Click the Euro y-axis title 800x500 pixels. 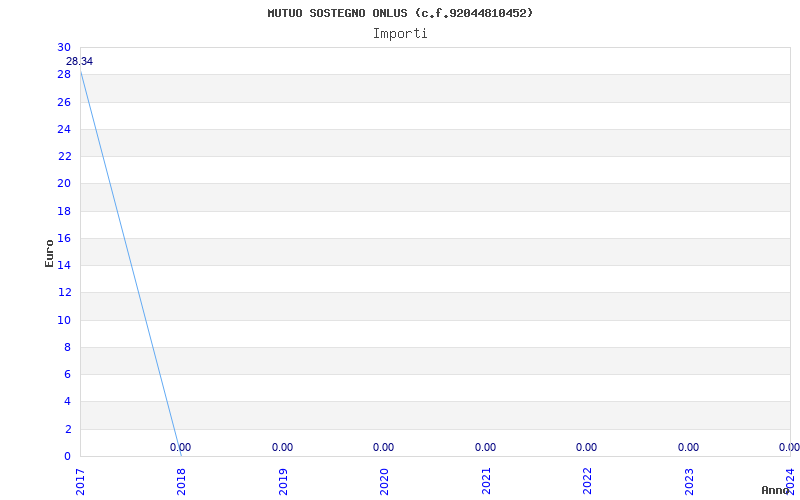click(49, 253)
